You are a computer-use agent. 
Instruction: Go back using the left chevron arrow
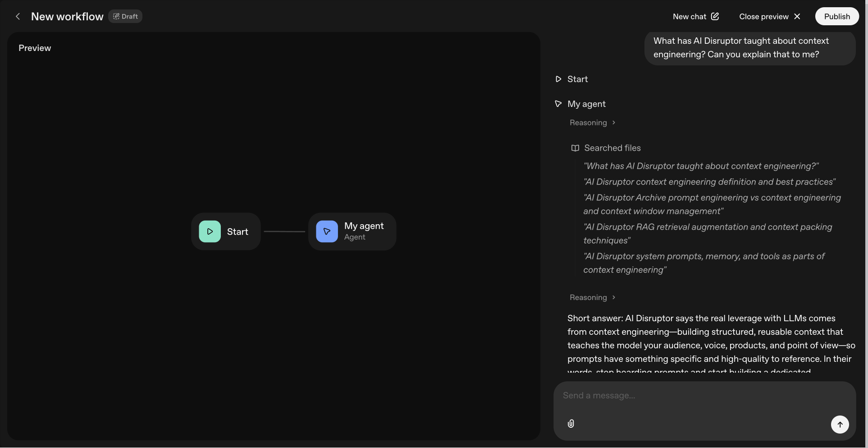pos(18,16)
